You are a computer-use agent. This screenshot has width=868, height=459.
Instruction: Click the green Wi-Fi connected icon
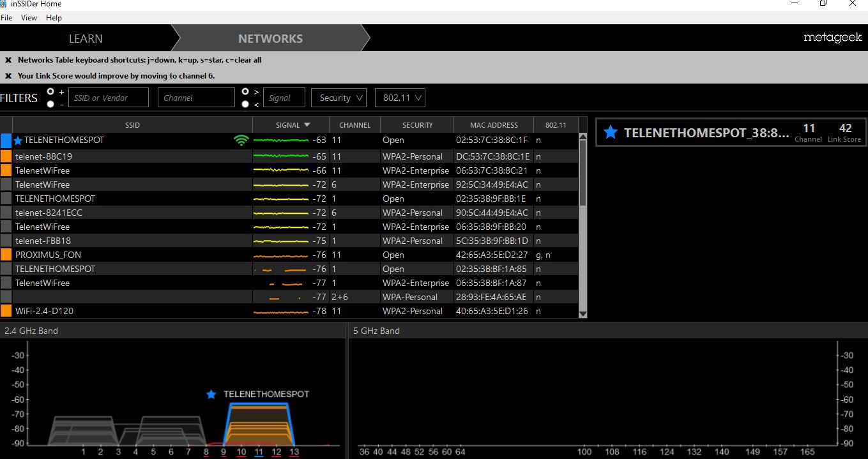(x=241, y=140)
